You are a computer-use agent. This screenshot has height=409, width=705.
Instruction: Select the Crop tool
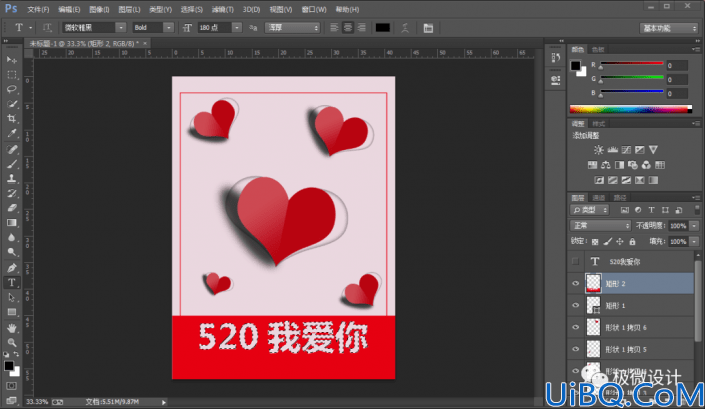click(x=12, y=119)
